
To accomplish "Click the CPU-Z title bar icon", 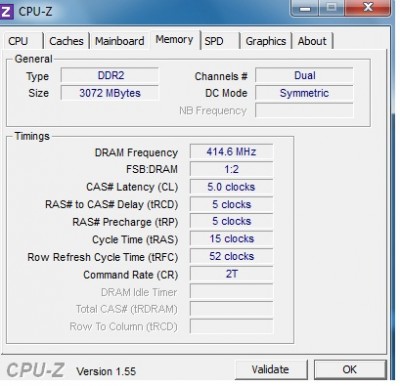I will point(6,11).
